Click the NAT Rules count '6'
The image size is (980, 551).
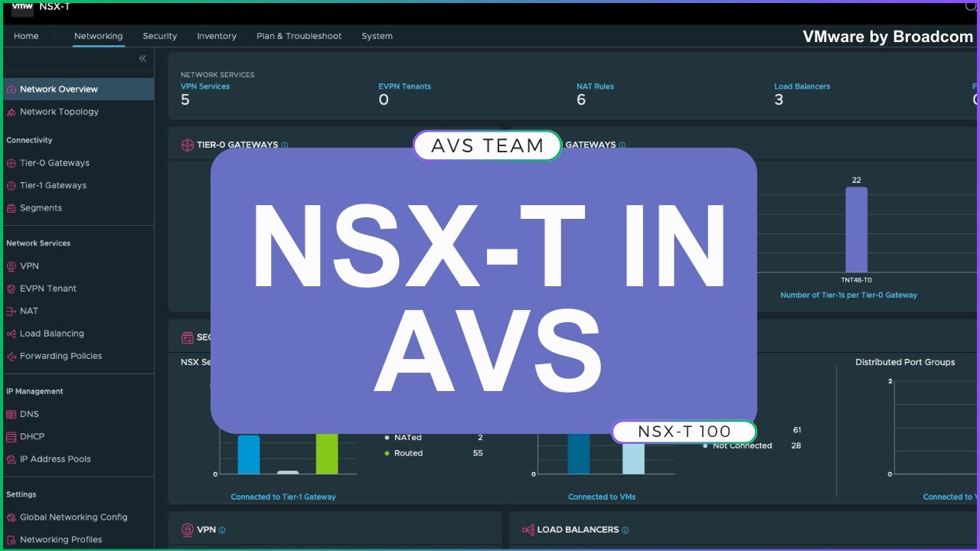[x=581, y=99]
